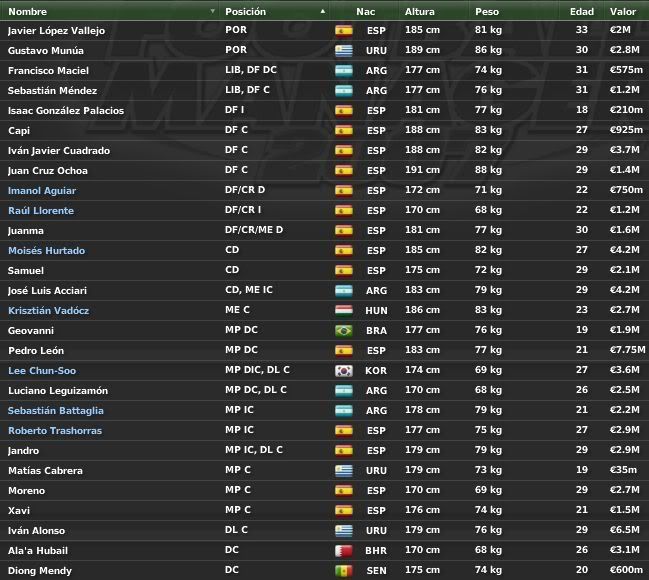Select the Pedro León name
The width and height of the screenshot is (649, 580).
(x=36, y=351)
